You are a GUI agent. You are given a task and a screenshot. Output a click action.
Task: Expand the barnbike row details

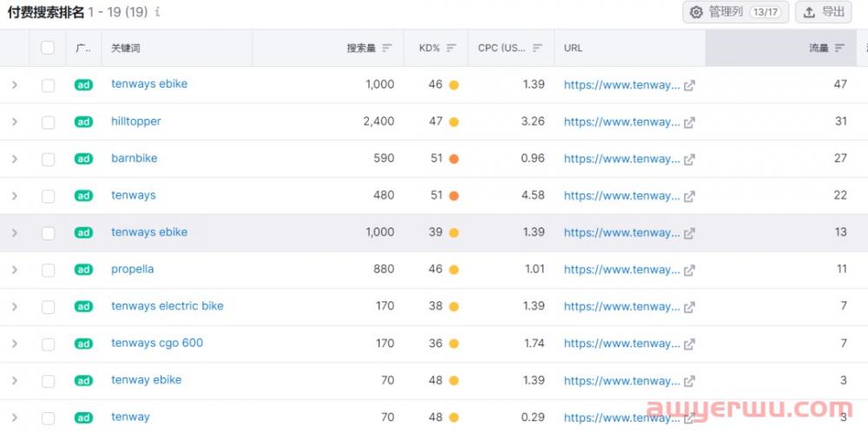pyautogui.click(x=15, y=159)
